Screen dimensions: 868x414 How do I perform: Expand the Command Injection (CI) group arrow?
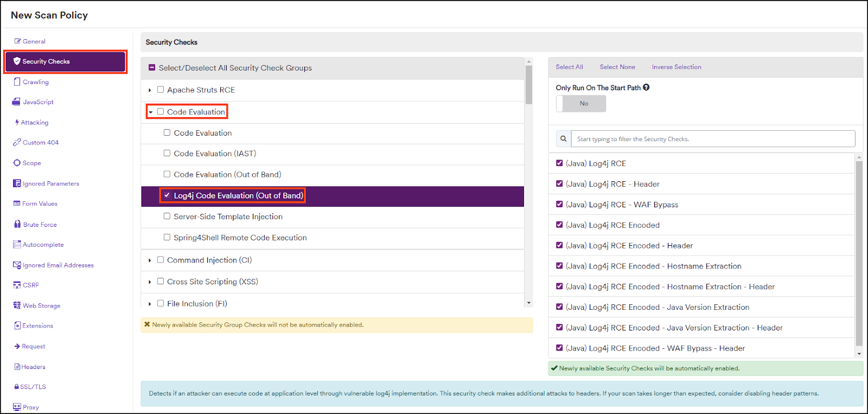(x=150, y=260)
